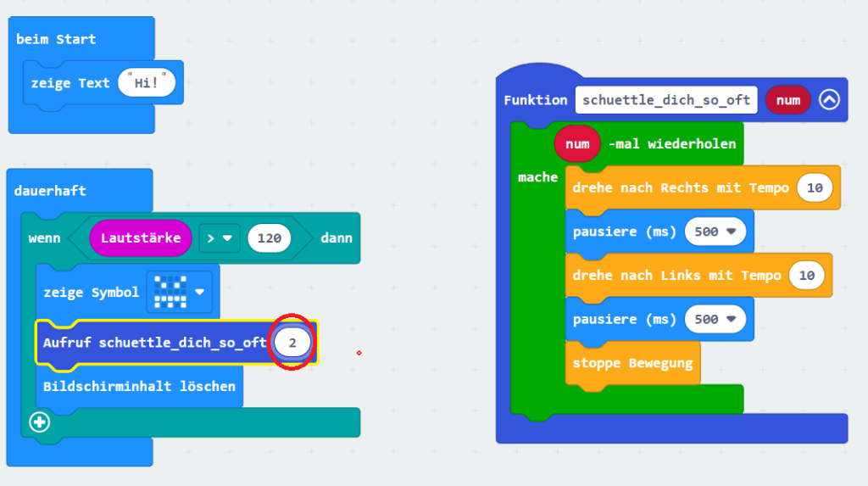Edit function name schuettle_dich_so_oft field
The image size is (868, 486).
pos(666,100)
